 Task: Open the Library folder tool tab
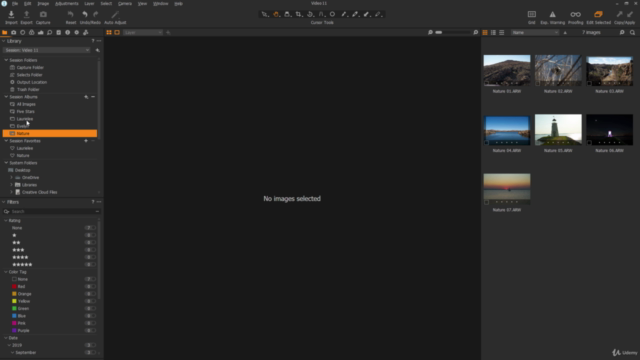click(x=5, y=32)
